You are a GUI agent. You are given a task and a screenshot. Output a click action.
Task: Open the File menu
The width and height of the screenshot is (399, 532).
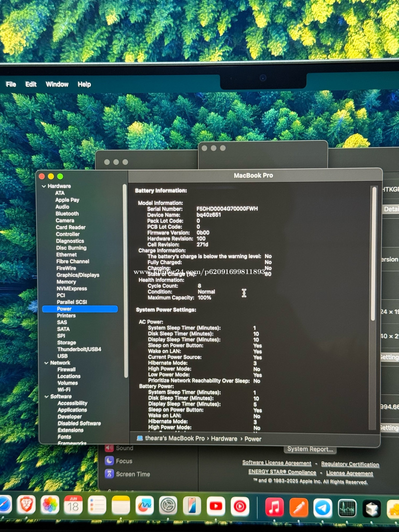coord(11,84)
